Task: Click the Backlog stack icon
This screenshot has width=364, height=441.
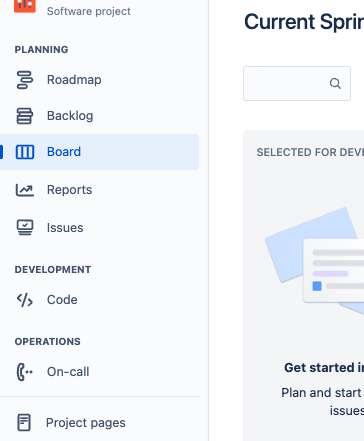Action: coord(25,116)
